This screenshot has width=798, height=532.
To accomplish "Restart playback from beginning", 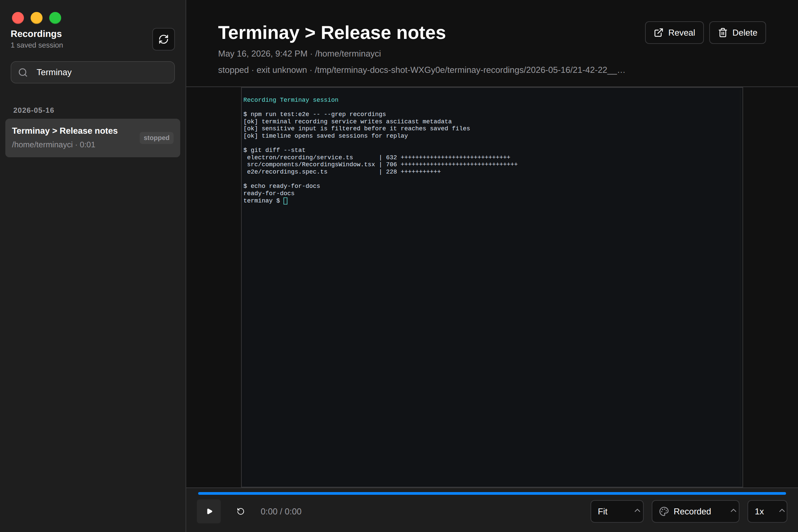I will [240, 511].
